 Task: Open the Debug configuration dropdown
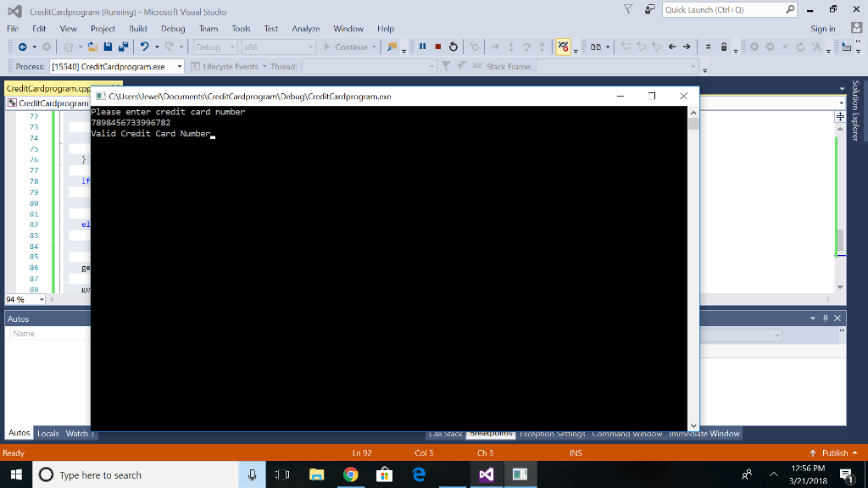tap(214, 47)
